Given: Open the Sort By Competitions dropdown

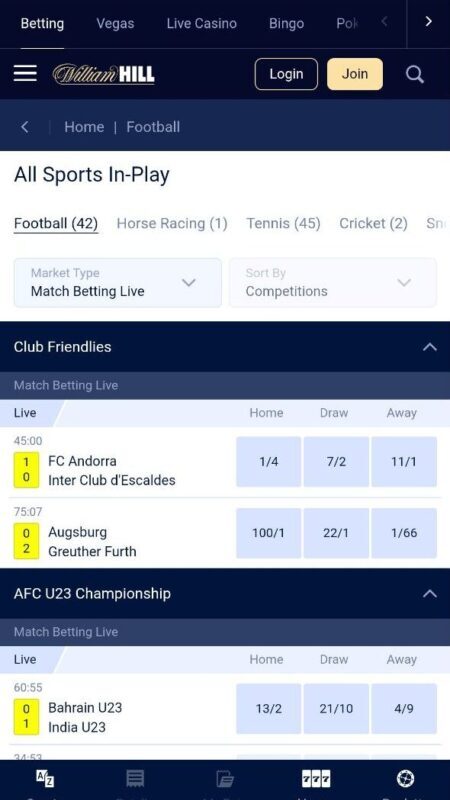Looking at the screenshot, I should tap(333, 283).
